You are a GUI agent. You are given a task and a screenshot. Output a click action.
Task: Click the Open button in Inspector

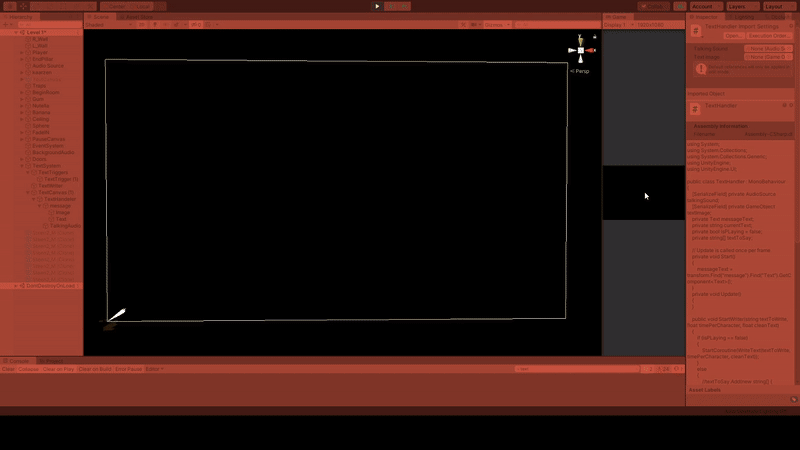pos(733,36)
